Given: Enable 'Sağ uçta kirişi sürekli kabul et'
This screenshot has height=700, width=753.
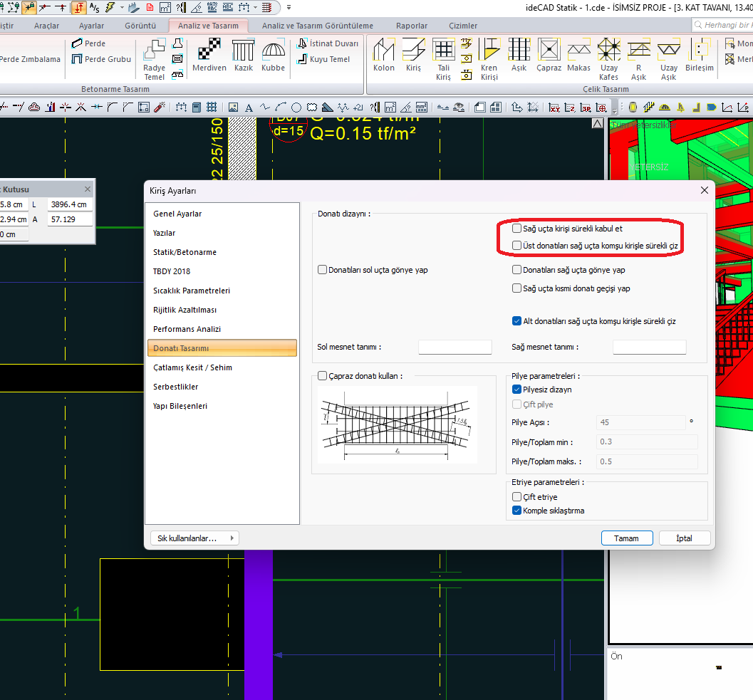Looking at the screenshot, I should [516, 228].
